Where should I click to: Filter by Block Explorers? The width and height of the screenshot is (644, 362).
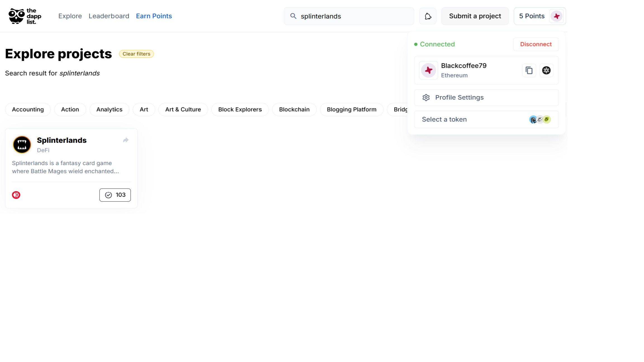point(240,109)
